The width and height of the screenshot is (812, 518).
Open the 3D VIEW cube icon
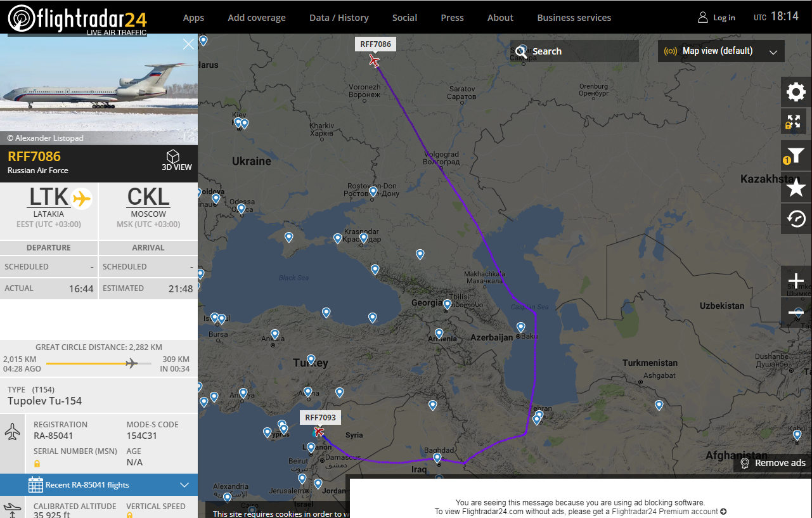click(x=177, y=161)
